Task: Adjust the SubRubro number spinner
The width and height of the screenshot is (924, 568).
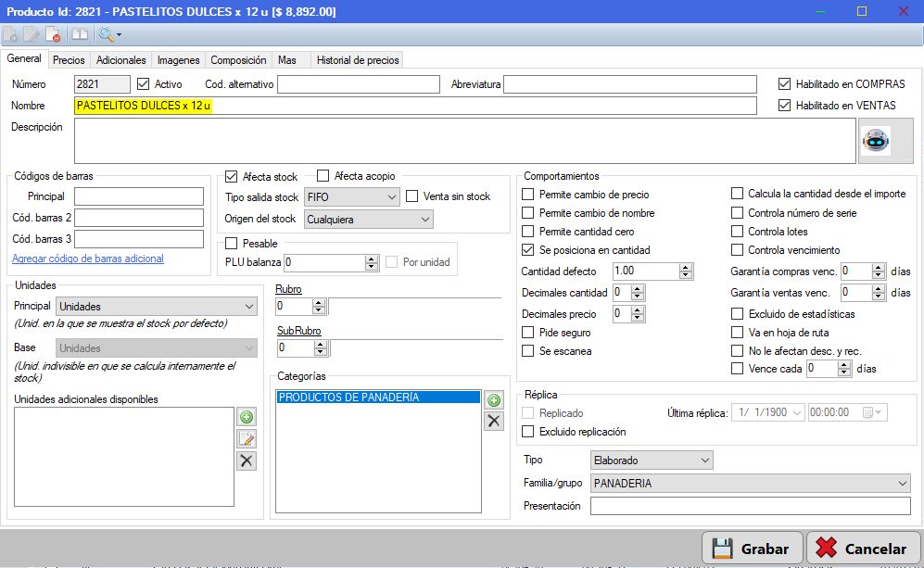Action: pyautogui.click(x=320, y=348)
